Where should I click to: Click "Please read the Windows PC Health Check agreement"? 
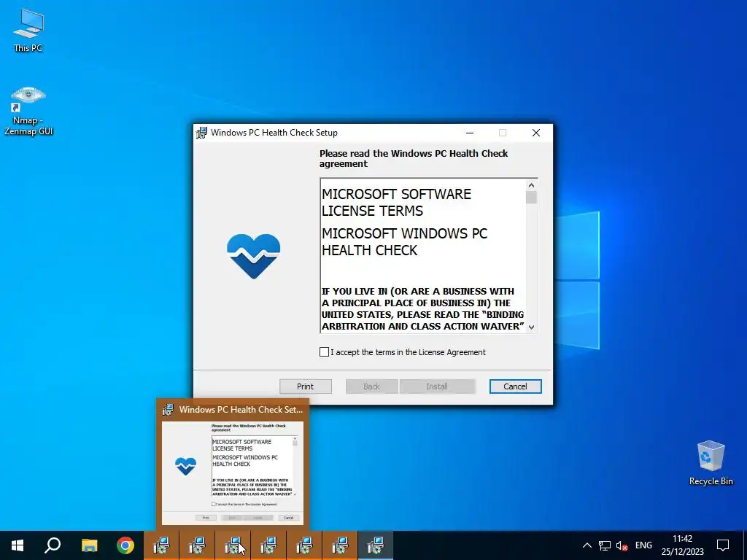pyautogui.click(x=414, y=158)
